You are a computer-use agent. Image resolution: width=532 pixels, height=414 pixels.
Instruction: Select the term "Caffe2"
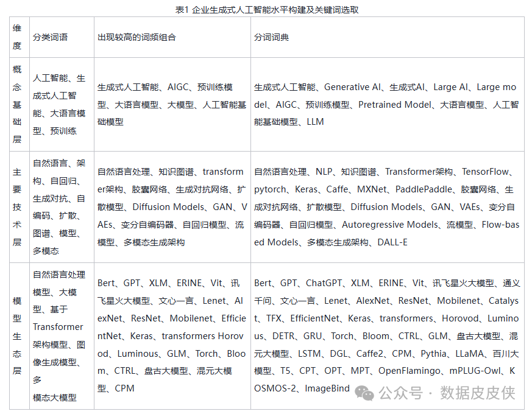369,354
